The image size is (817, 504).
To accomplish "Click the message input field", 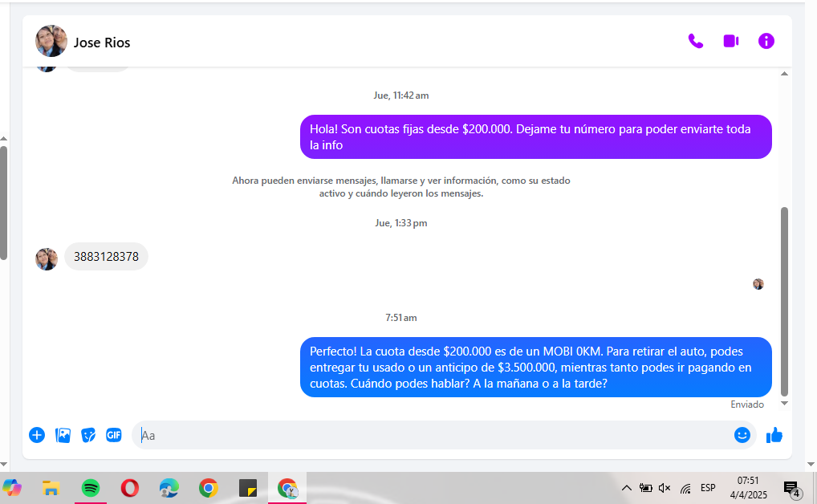I will point(433,435).
